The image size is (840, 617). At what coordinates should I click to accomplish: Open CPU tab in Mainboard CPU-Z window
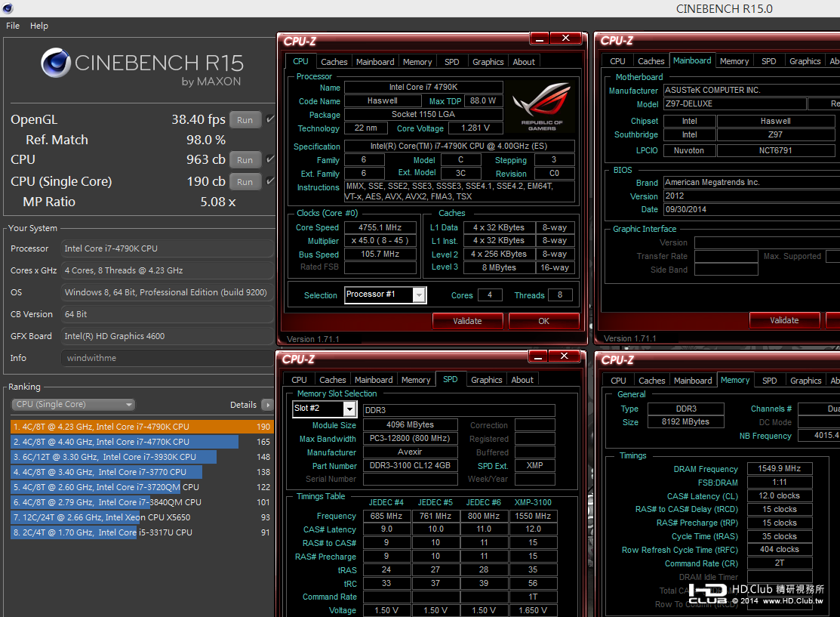pyautogui.click(x=617, y=62)
